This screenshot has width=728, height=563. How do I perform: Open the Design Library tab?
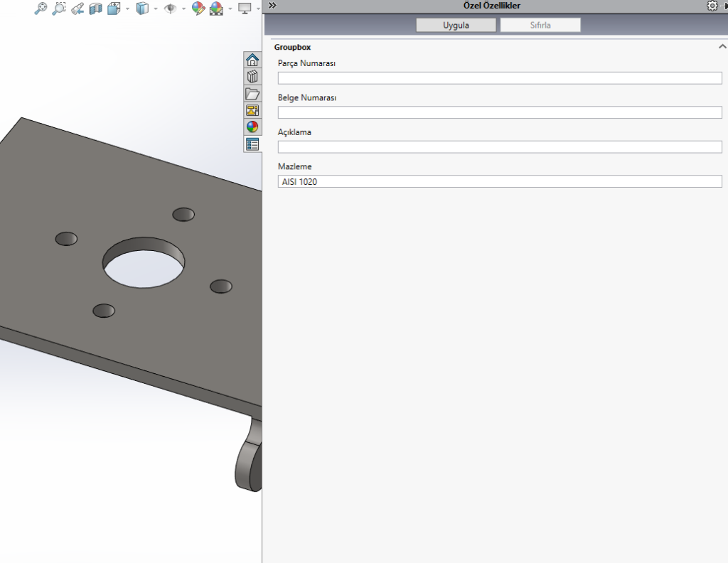(252, 77)
